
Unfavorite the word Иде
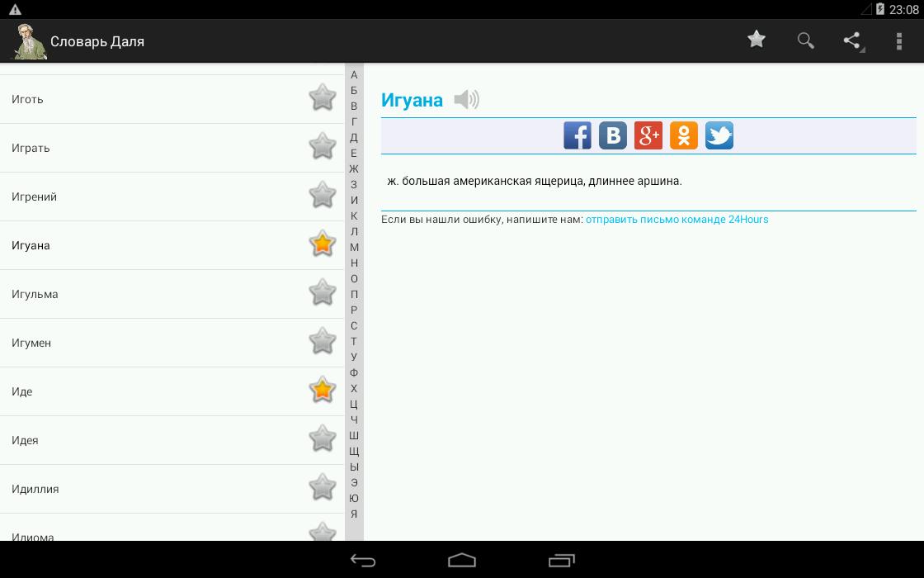tap(323, 389)
